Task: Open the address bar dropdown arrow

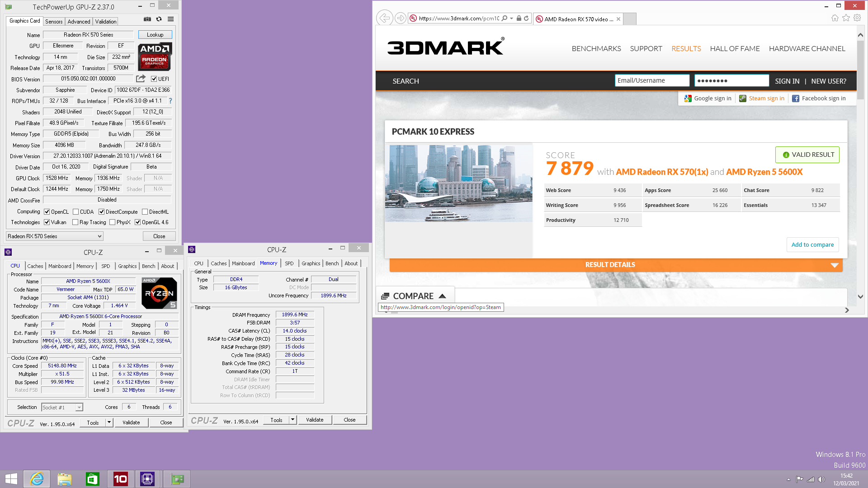Action: coord(511,19)
